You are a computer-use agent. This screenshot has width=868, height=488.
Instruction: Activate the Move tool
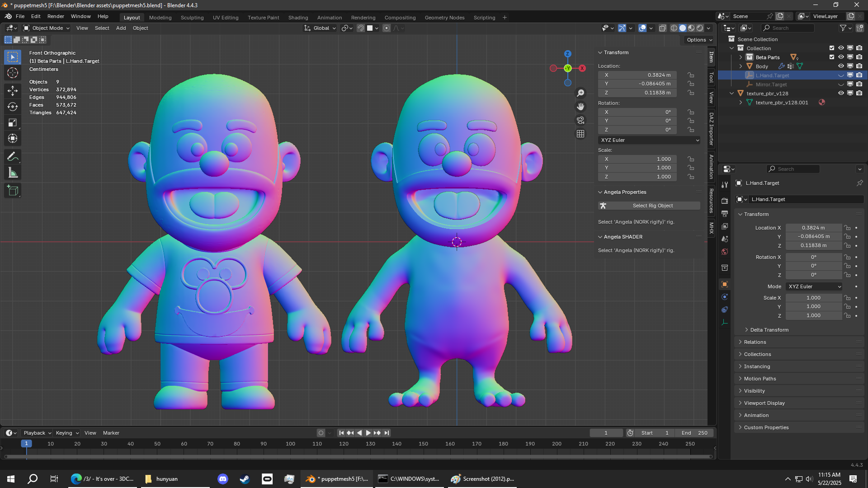click(x=13, y=91)
